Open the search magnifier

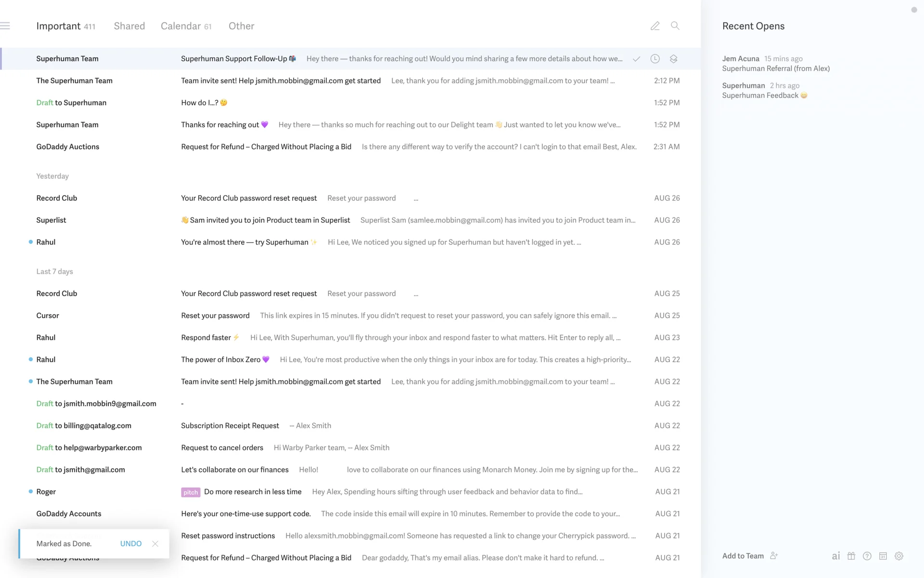click(675, 26)
